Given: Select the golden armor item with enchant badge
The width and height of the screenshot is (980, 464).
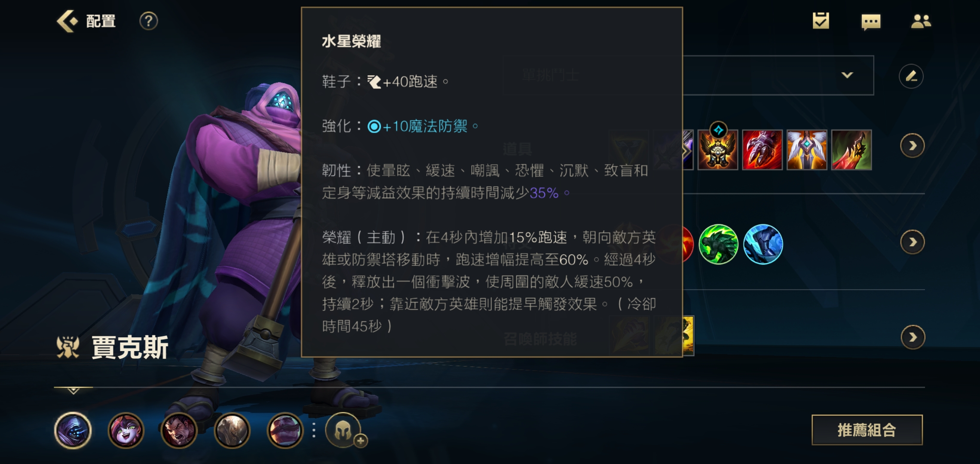Looking at the screenshot, I should pos(717,149).
